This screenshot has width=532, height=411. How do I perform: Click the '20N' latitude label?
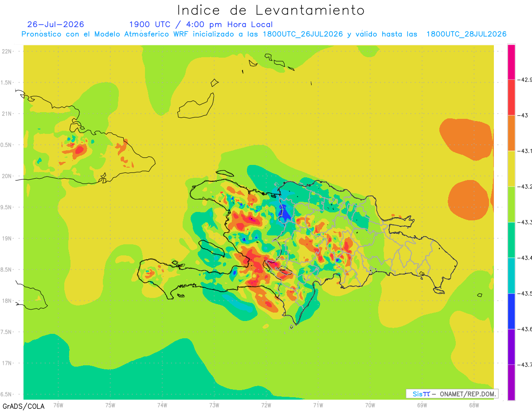[x=7, y=176]
